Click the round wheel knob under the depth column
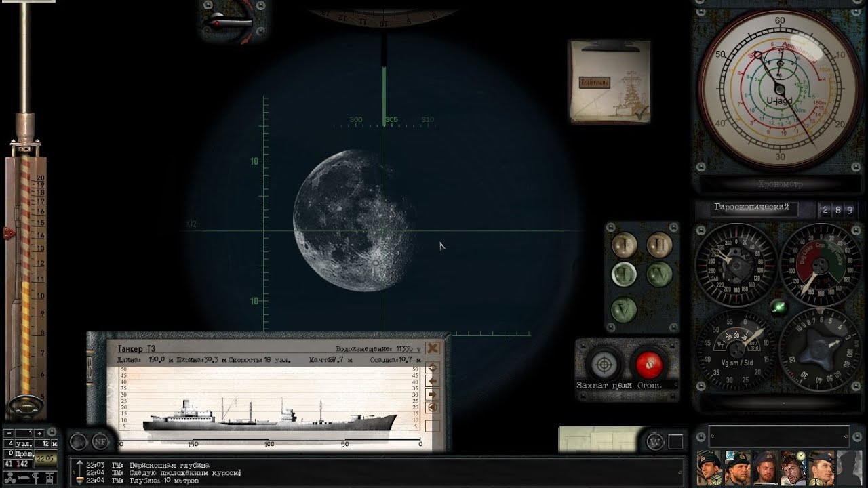The height and width of the screenshot is (488, 868). point(26,406)
